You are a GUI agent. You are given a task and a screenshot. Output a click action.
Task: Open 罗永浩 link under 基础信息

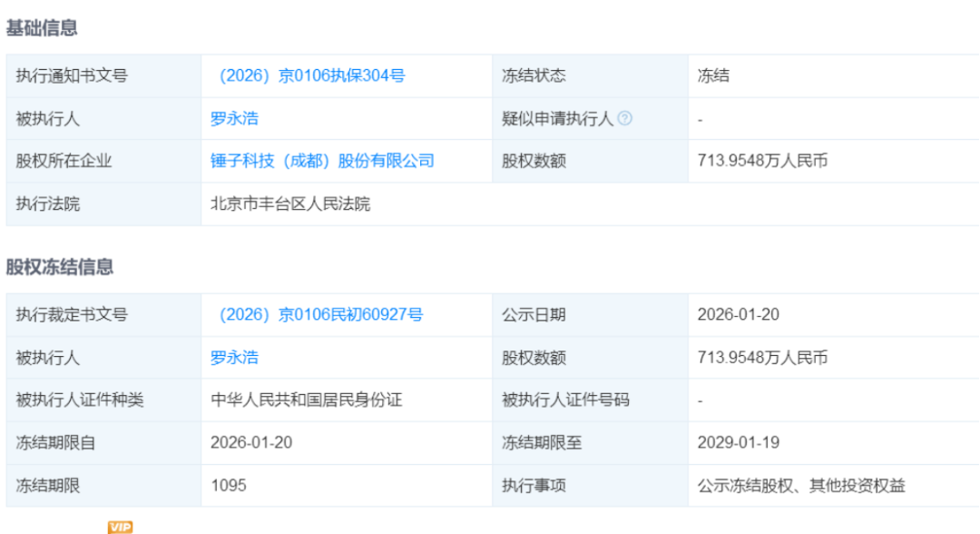(x=234, y=119)
